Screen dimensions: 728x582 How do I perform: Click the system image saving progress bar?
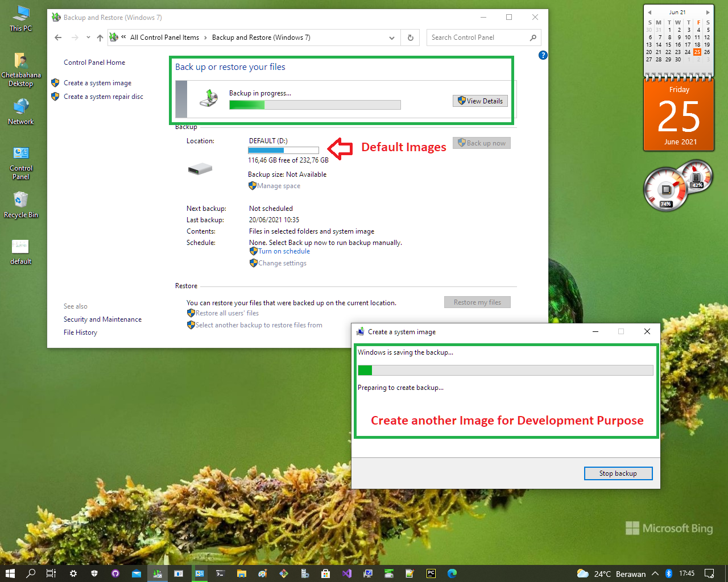tap(505, 371)
